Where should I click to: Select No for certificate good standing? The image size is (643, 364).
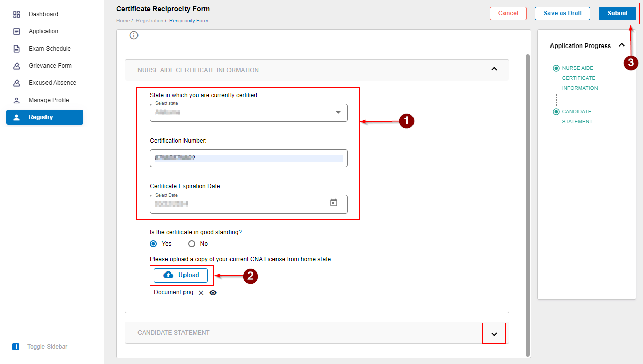192,244
